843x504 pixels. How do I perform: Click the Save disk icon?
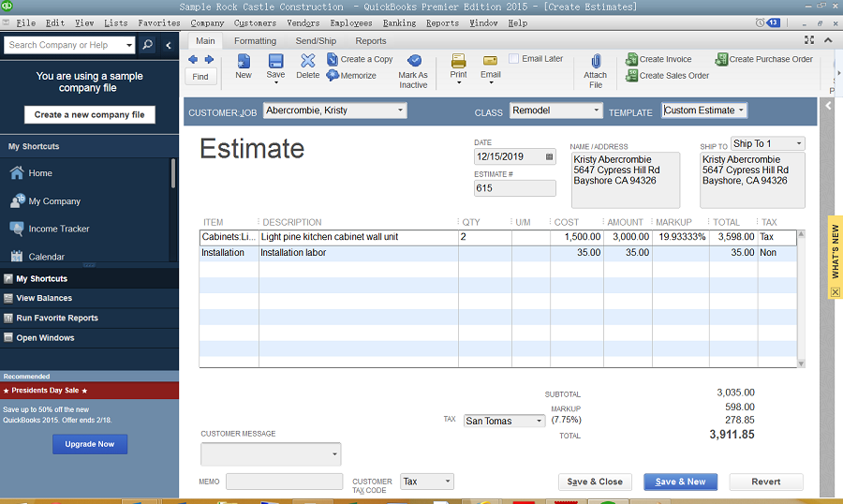tap(275, 61)
